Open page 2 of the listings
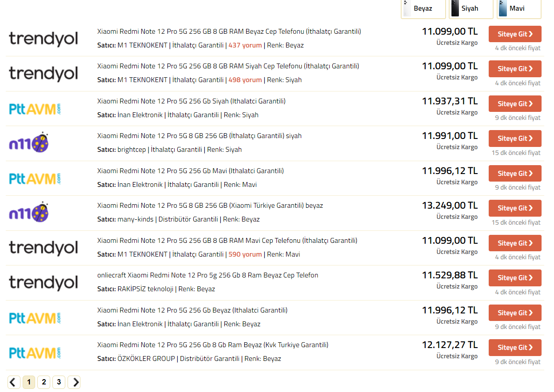Image resolution: width=554 pixels, height=392 pixels. pyautogui.click(x=44, y=382)
